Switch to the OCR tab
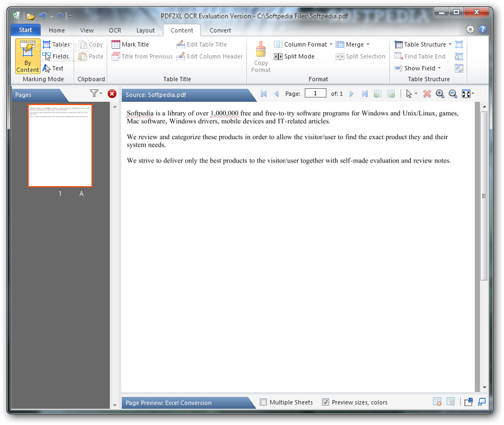The image size is (504, 425). (115, 30)
